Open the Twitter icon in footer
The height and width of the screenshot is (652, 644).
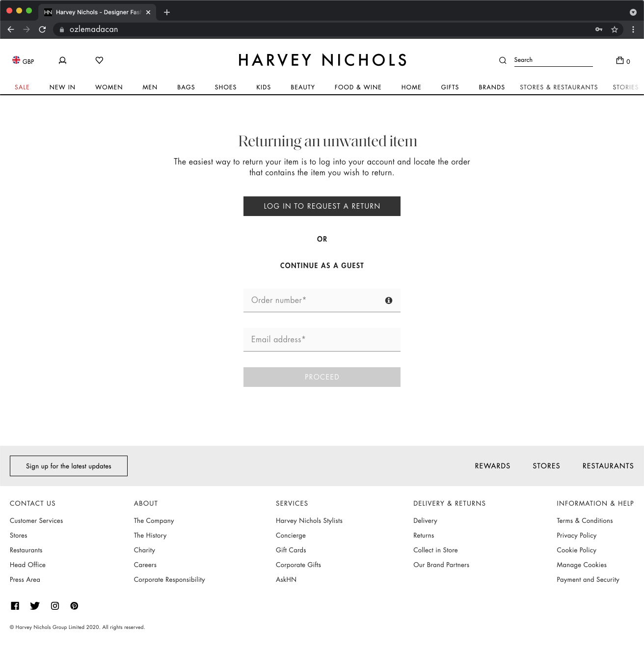click(35, 606)
